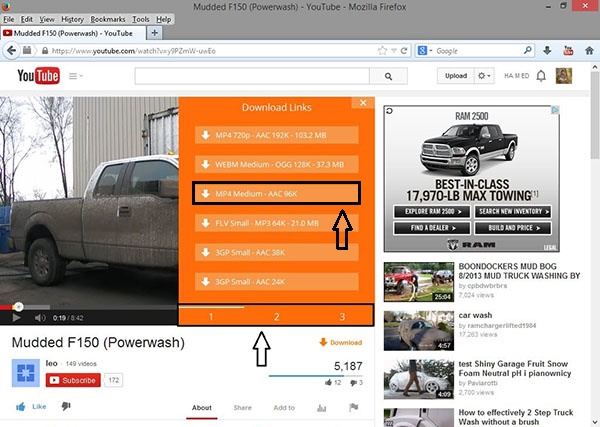Viewport: 600px width, 427px height.
Task: Open Shiny Garage Fruit Snow Foam thumbnail
Action: pyautogui.click(x=419, y=379)
